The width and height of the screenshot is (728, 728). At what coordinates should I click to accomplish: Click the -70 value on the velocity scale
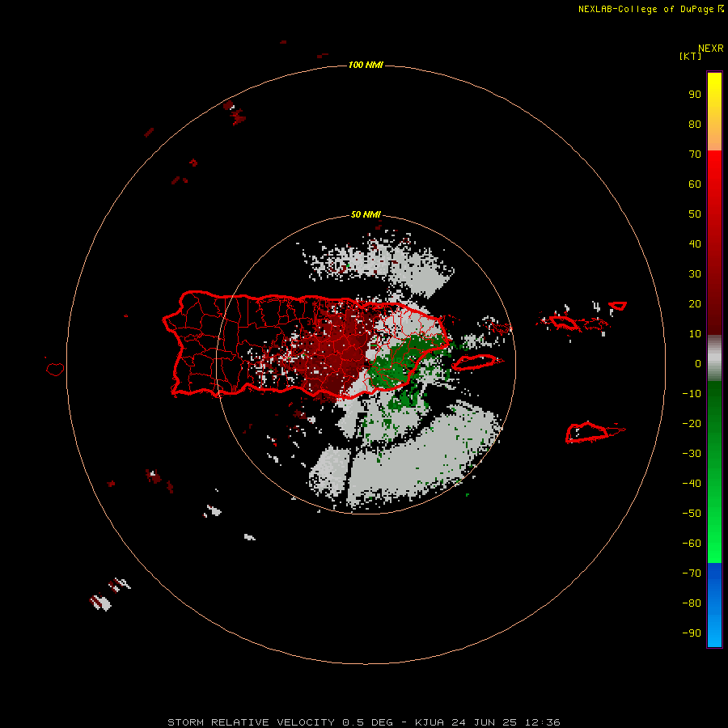[x=692, y=574]
